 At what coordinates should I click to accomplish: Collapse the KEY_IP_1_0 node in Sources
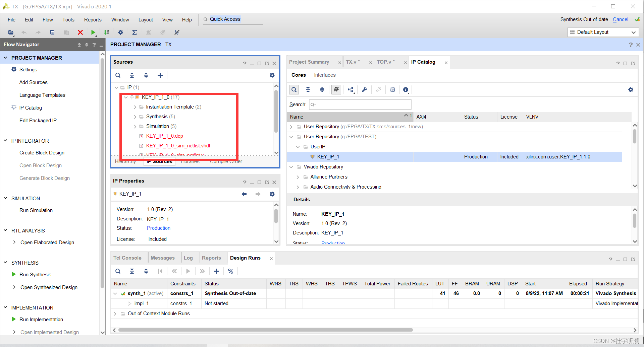(126, 97)
